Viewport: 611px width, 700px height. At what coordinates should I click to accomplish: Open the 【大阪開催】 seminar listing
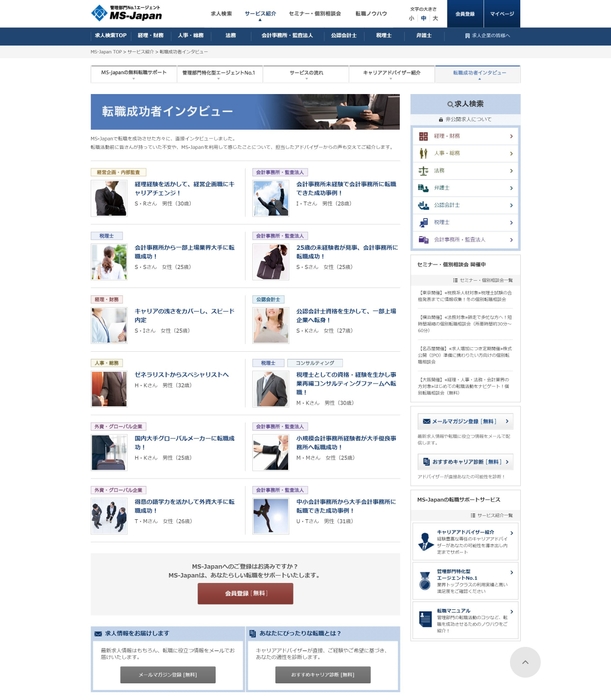coord(465,386)
